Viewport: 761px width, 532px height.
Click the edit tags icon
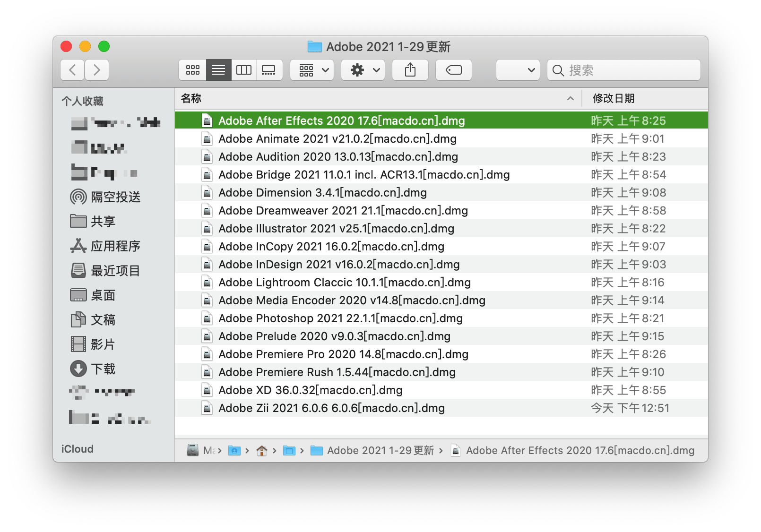coord(453,70)
